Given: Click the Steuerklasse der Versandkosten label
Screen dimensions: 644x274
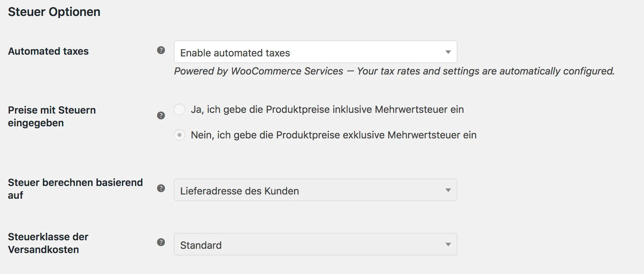Looking at the screenshot, I should coord(48,243).
